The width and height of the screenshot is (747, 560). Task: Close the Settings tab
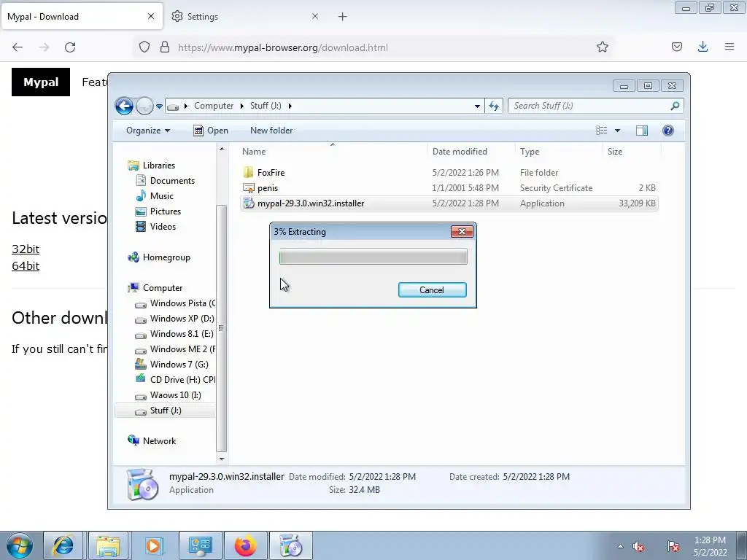pyautogui.click(x=315, y=16)
